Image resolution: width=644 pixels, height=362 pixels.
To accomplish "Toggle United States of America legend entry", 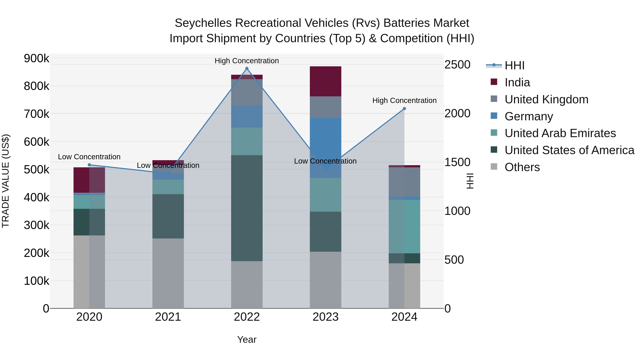I will click(x=562, y=150).
